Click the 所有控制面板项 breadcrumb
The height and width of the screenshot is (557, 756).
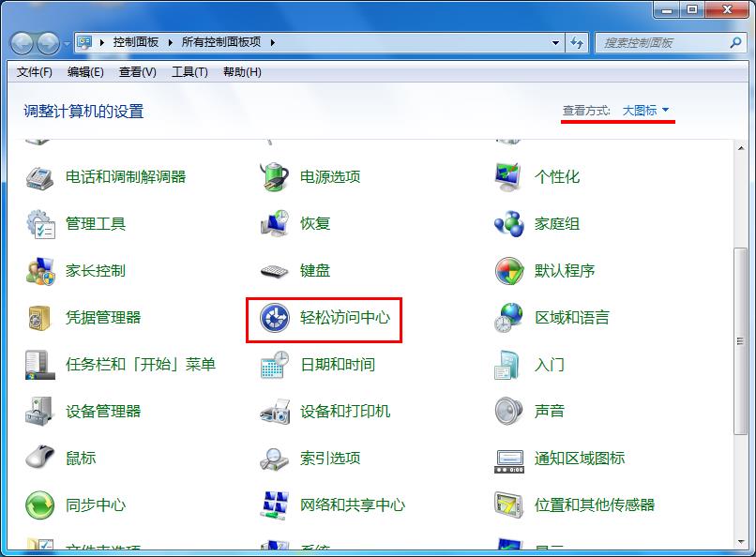click(x=220, y=42)
